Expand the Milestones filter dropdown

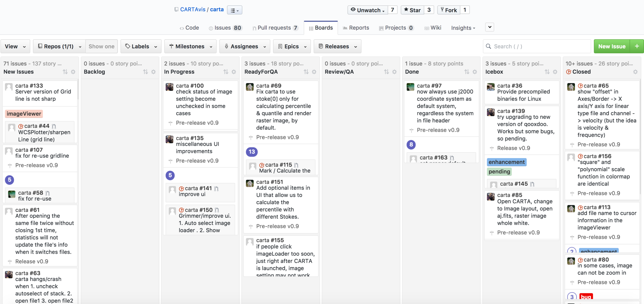tap(190, 46)
